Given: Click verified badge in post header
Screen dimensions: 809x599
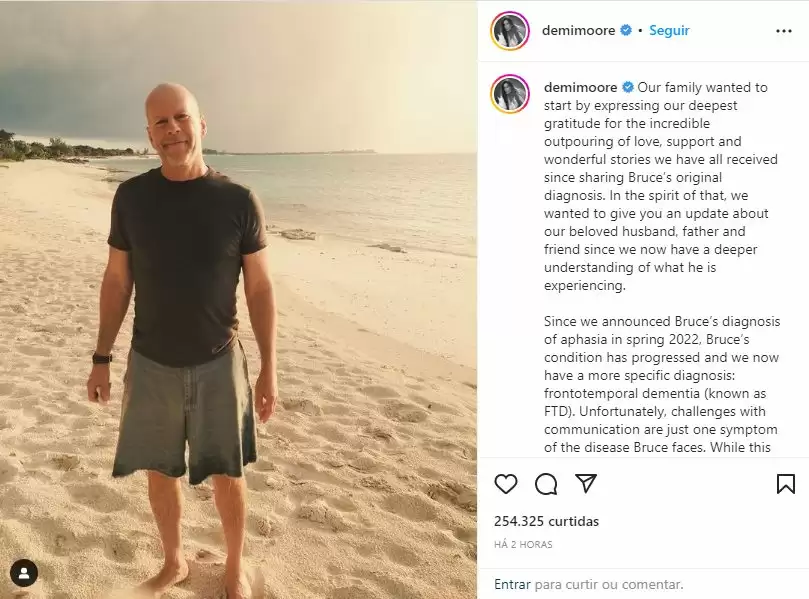Looking at the screenshot, I should point(626,30).
